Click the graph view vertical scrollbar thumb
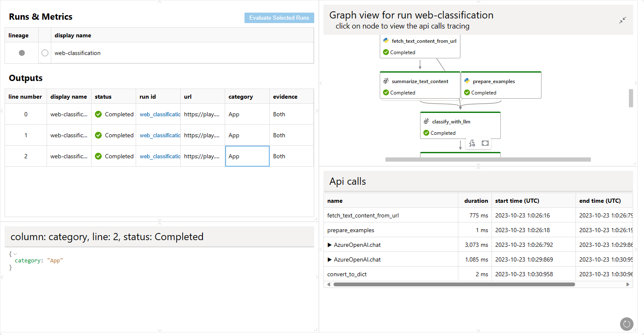The image size is (644, 335). click(x=631, y=98)
